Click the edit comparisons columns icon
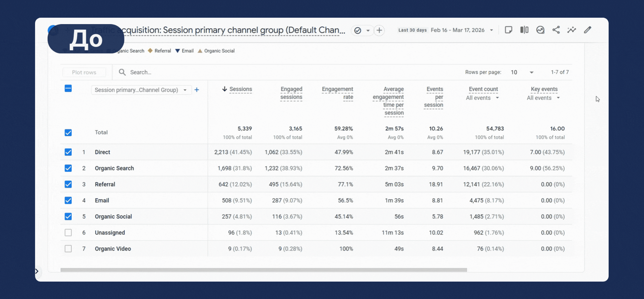 tap(524, 30)
